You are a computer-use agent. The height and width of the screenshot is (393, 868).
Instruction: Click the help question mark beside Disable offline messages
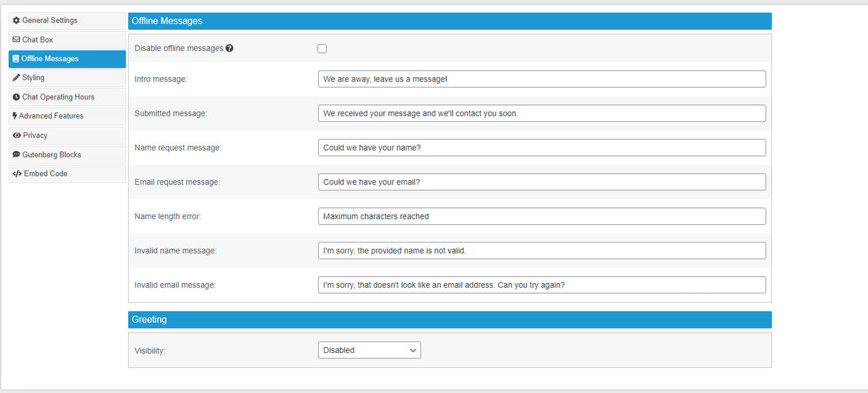230,48
